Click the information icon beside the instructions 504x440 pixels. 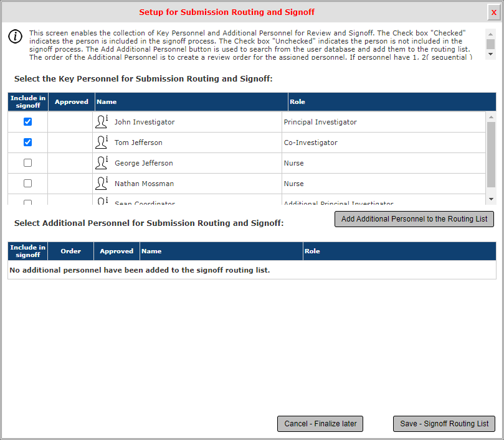(x=15, y=36)
